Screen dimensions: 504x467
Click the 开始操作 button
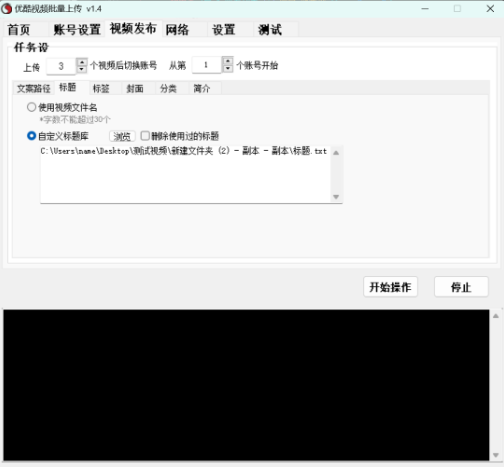390,287
